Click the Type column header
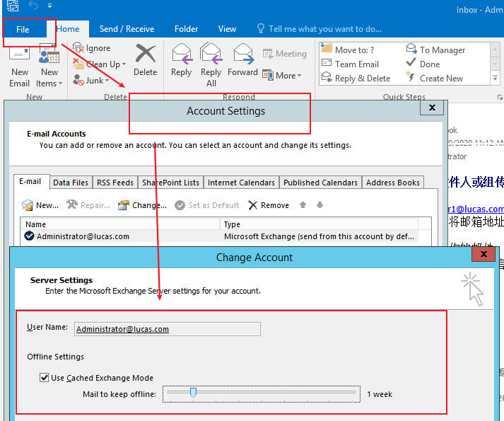The height and width of the screenshot is (421, 504). (319, 224)
